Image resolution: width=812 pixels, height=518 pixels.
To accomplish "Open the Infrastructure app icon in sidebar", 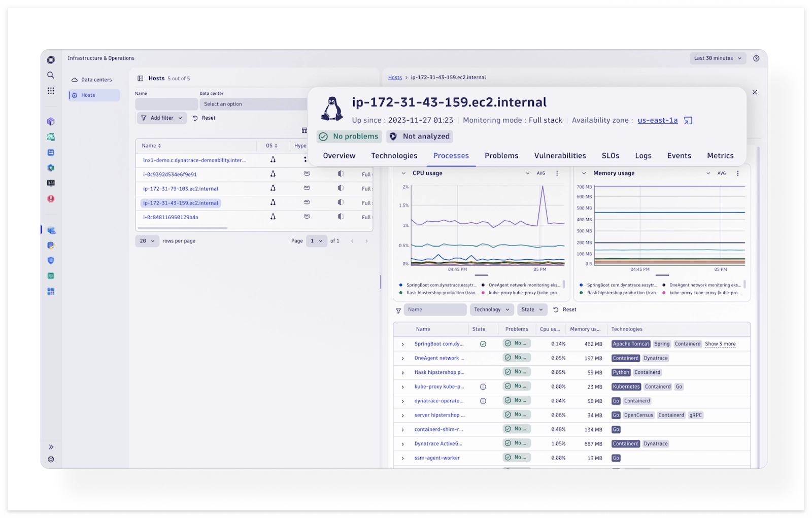I will [51, 230].
